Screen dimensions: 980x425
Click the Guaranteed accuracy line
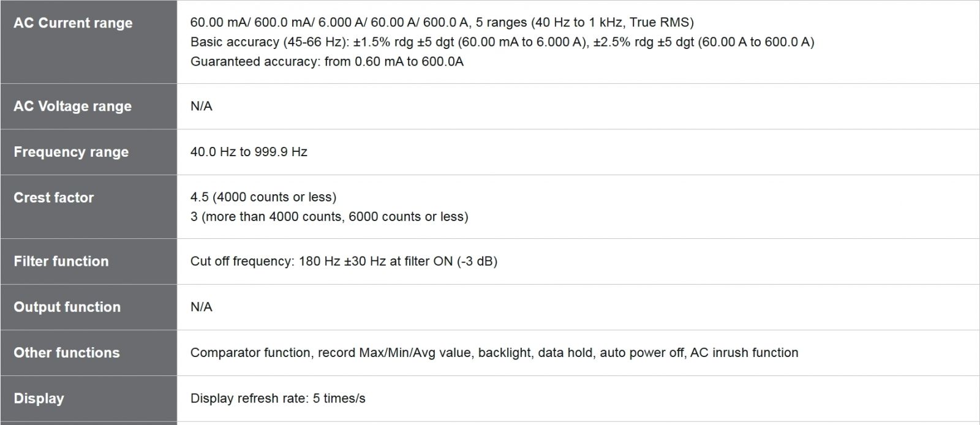326,62
